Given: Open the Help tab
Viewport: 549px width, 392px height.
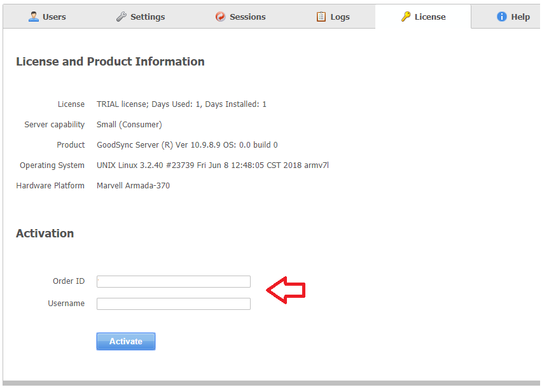Looking at the screenshot, I should point(520,17).
